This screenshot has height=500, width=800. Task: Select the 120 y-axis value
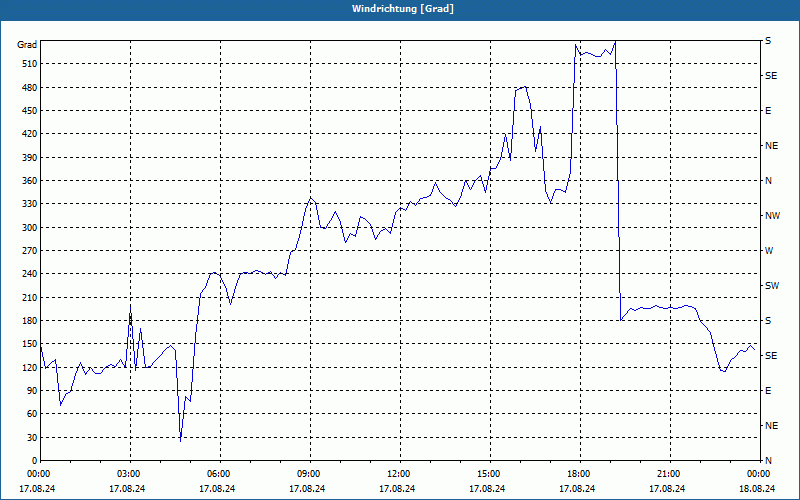[29, 367]
